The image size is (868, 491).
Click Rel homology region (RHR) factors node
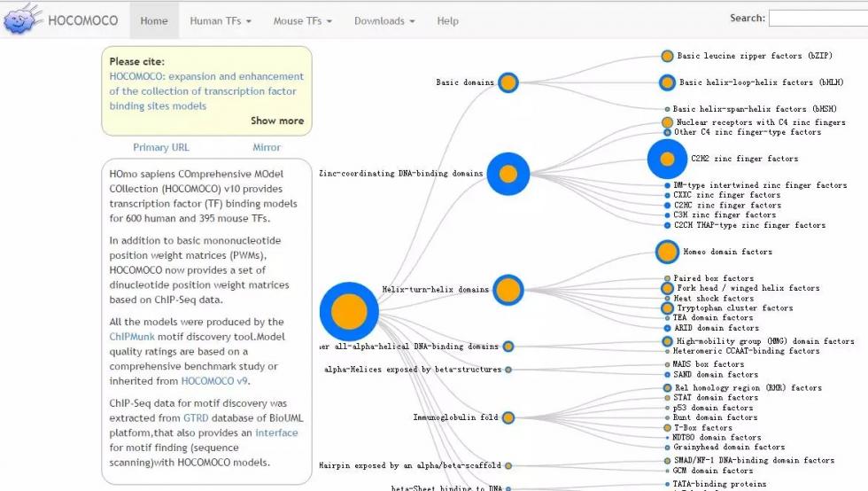point(667,388)
